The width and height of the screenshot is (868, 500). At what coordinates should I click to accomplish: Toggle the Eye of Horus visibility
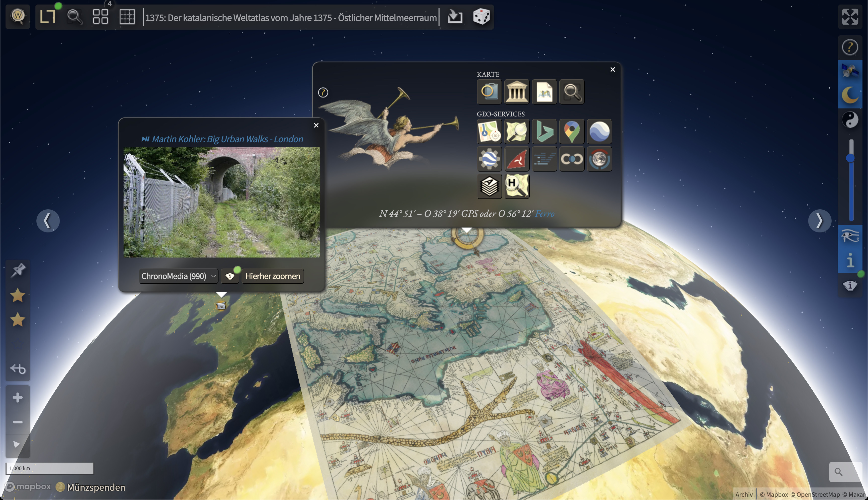(850, 237)
